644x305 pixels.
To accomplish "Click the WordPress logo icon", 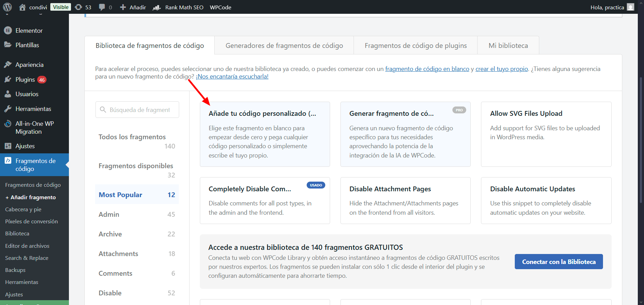I will pos(7,7).
